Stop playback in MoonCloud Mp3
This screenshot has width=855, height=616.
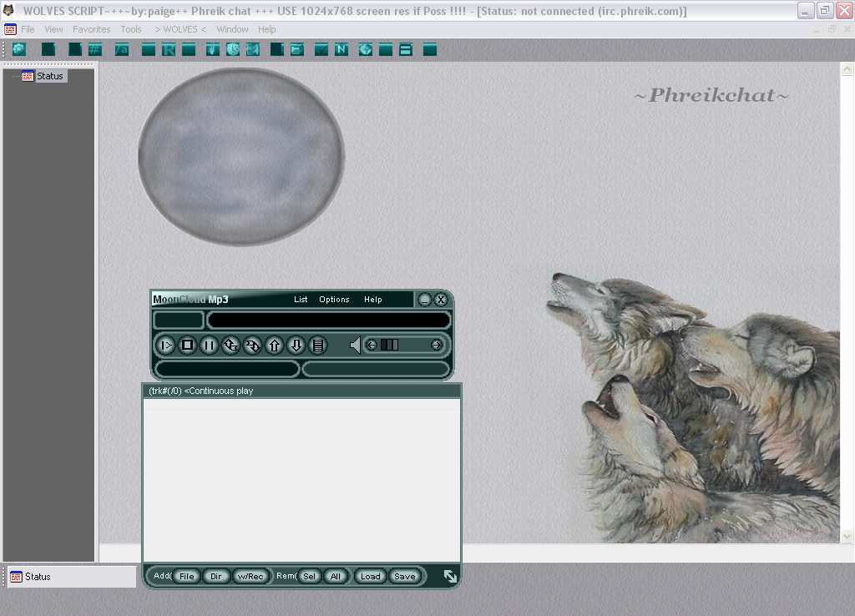(x=187, y=345)
